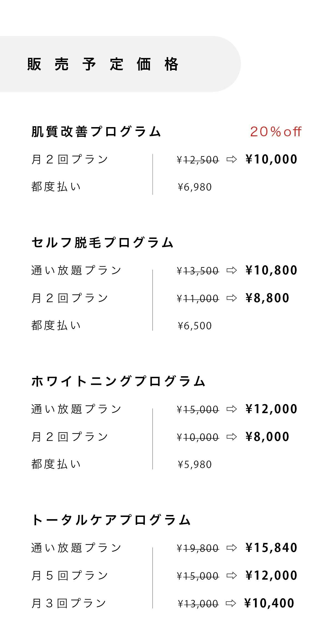Click the arrow after strikethrough ¥19,800
Screen dimensions: 333x644
click(232, 548)
